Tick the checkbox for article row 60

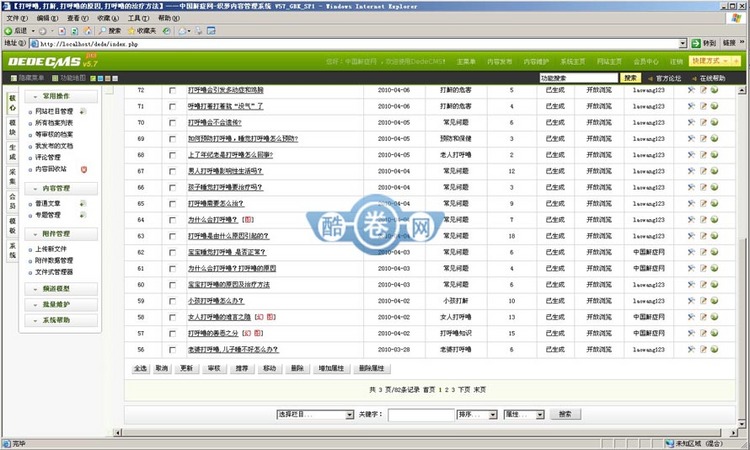(172, 285)
